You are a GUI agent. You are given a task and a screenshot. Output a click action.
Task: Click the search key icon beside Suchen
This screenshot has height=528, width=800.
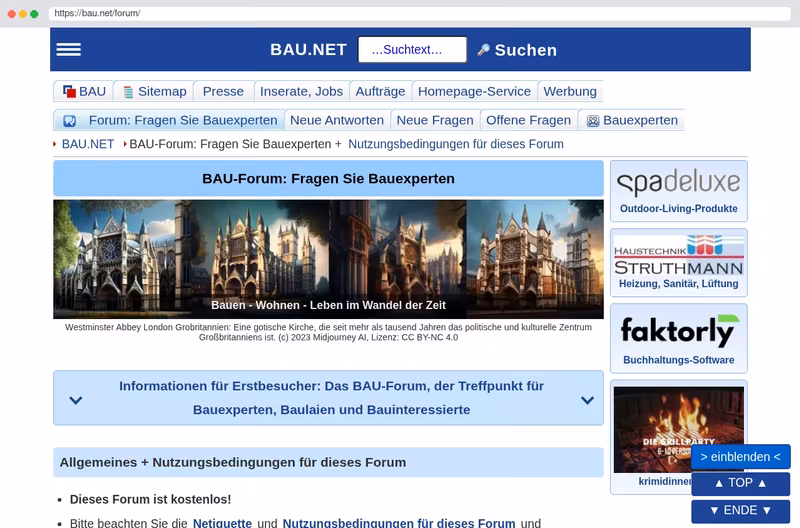[483, 49]
